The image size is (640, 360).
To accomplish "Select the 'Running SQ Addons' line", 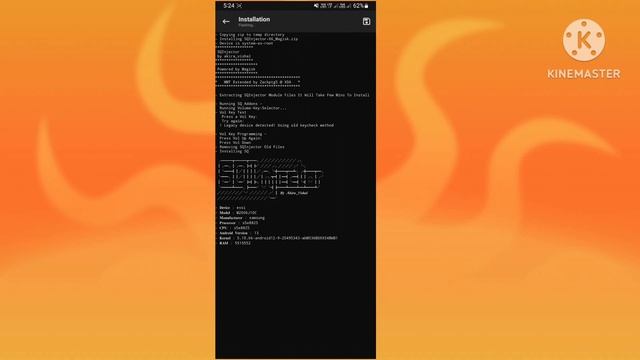I will pyautogui.click(x=240, y=104).
